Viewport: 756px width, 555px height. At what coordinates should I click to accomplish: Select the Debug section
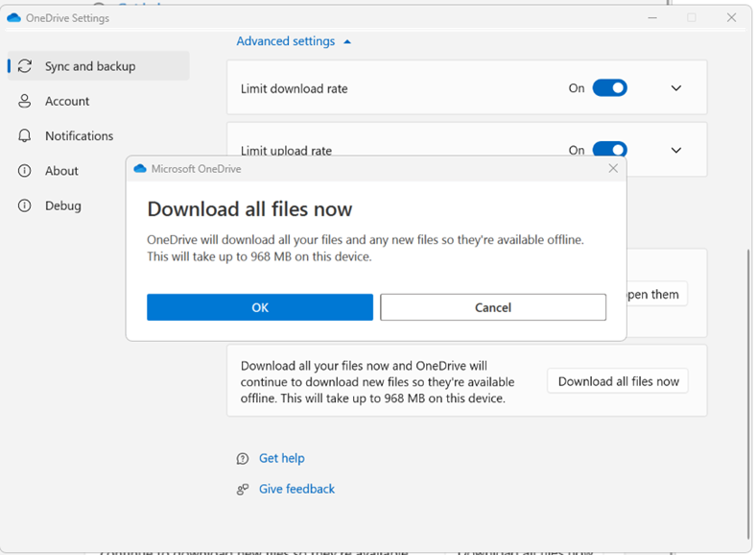pyautogui.click(x=62, y=205)
